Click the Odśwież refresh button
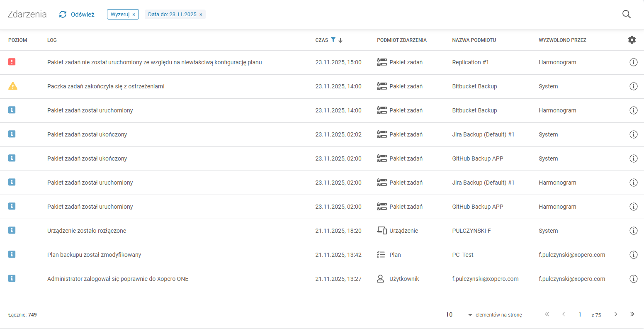 (x=77, y=15)
